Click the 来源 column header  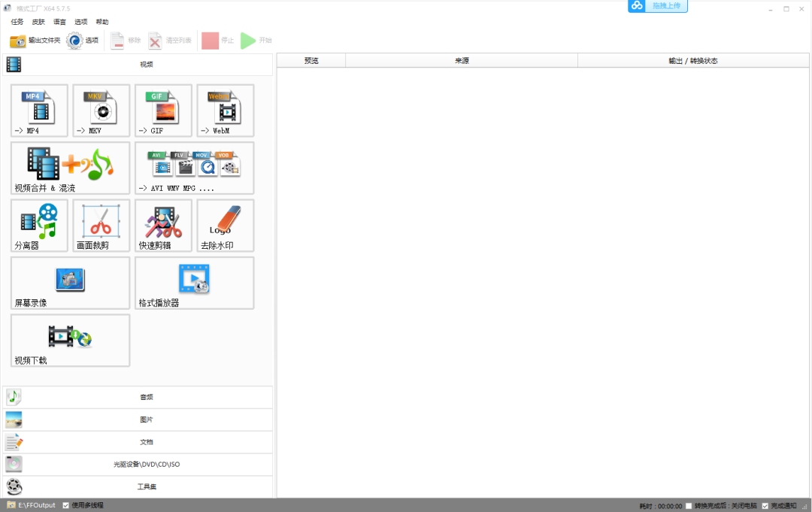pyautogui.click(x=461, y=61)
